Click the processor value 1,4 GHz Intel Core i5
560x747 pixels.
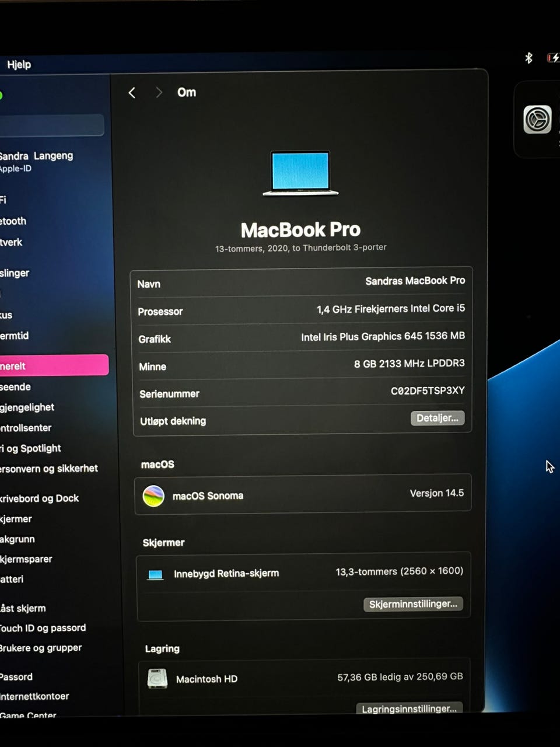pyautogui.click(x=391, y=308)
